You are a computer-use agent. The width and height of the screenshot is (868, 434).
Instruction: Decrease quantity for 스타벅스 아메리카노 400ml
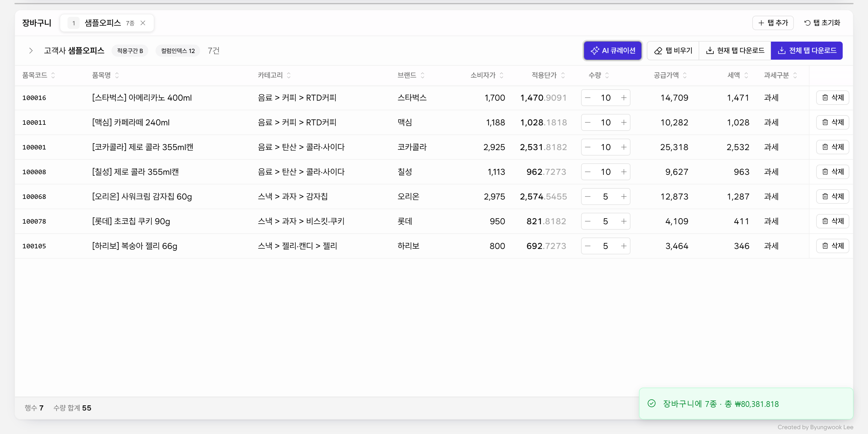[588, 98]
